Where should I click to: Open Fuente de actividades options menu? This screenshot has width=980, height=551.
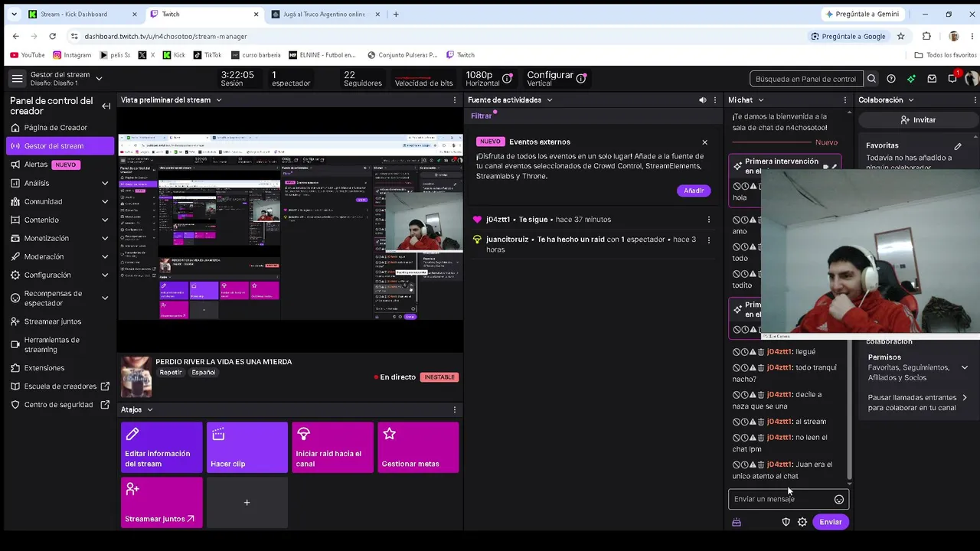(715, 100)
